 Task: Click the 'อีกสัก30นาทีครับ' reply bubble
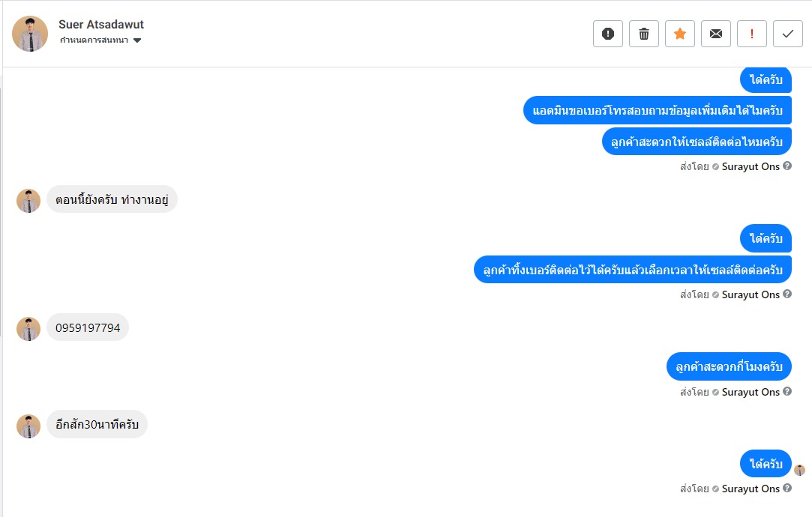pos(97,425)
